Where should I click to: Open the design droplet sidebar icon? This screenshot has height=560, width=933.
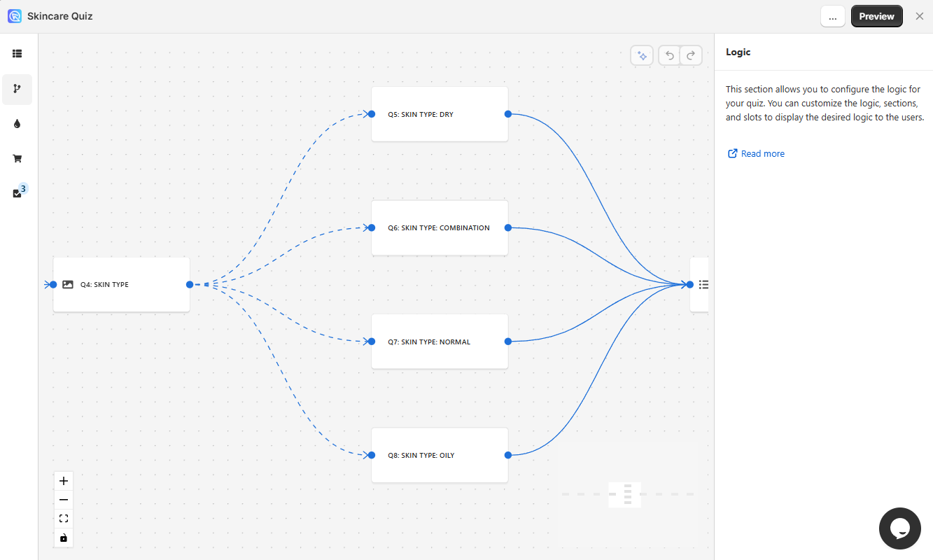[17, 124]
